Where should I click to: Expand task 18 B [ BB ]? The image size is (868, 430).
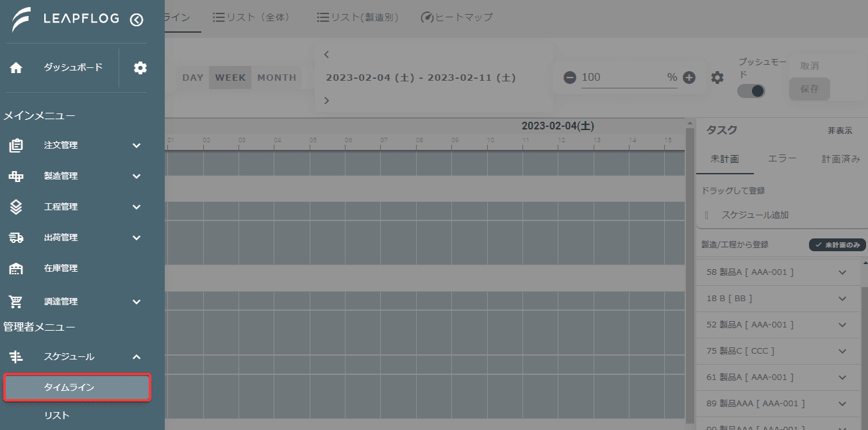click(842, 299)
